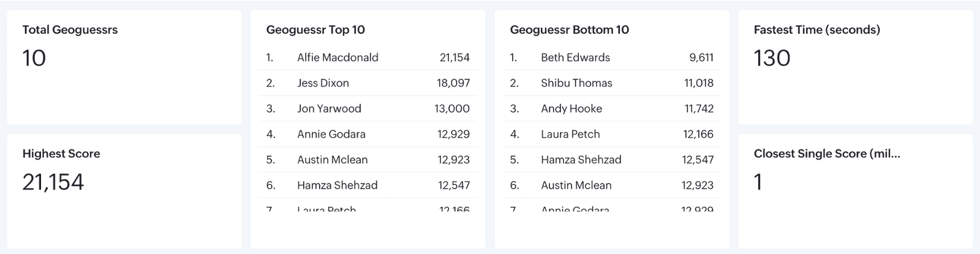
Task: Open the Geoguessr Bottom 10 widget heading
Action: pos(570,29)
